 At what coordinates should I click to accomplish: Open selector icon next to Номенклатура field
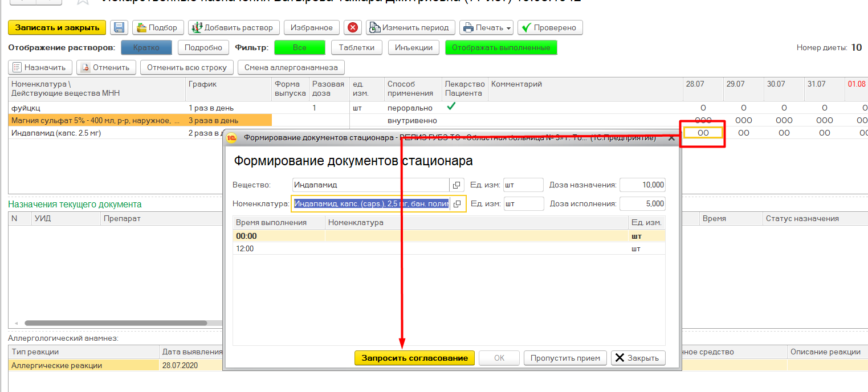point(457,204)
